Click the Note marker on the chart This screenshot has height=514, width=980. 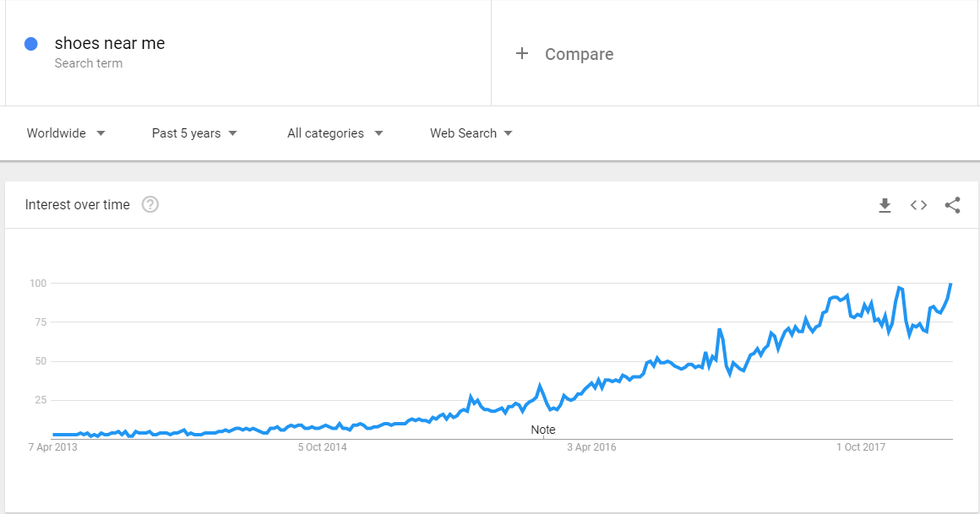(x=543, y=430)
